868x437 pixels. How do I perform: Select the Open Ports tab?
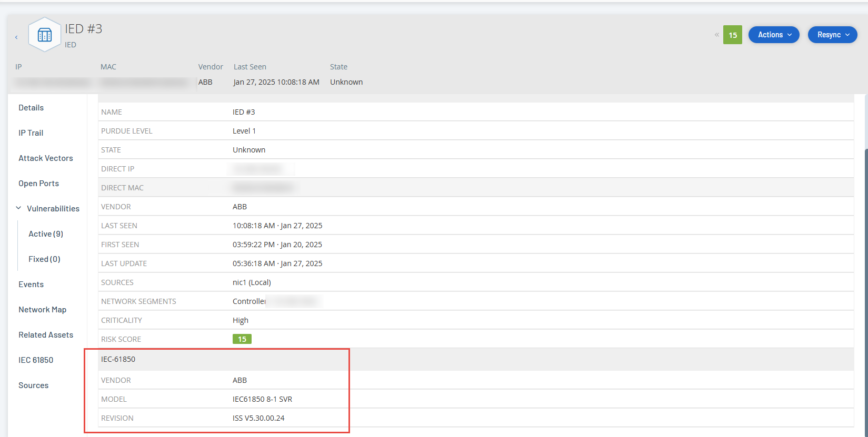(39, 184)
